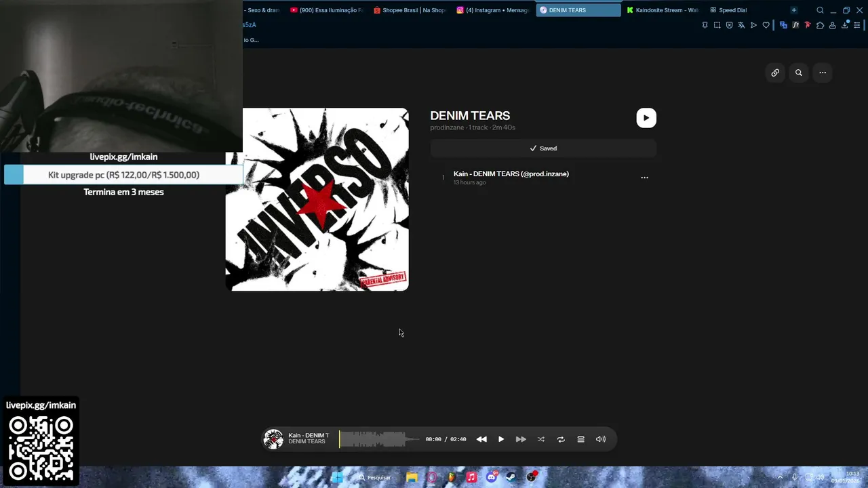
Task: Click the Pesquisar taskbar search box
Action: coord(375,477)
